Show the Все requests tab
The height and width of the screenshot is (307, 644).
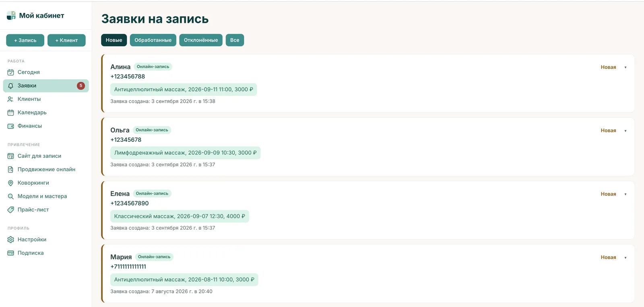coord(235,40)
